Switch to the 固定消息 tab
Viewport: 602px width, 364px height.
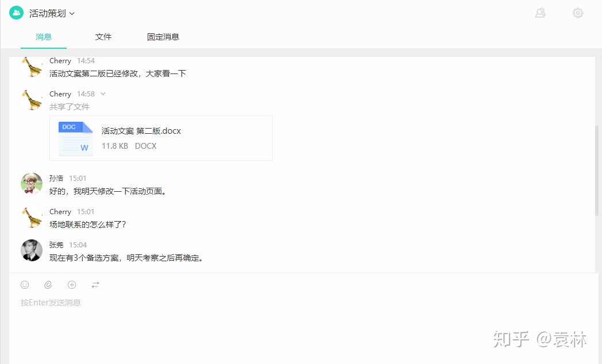163,37
